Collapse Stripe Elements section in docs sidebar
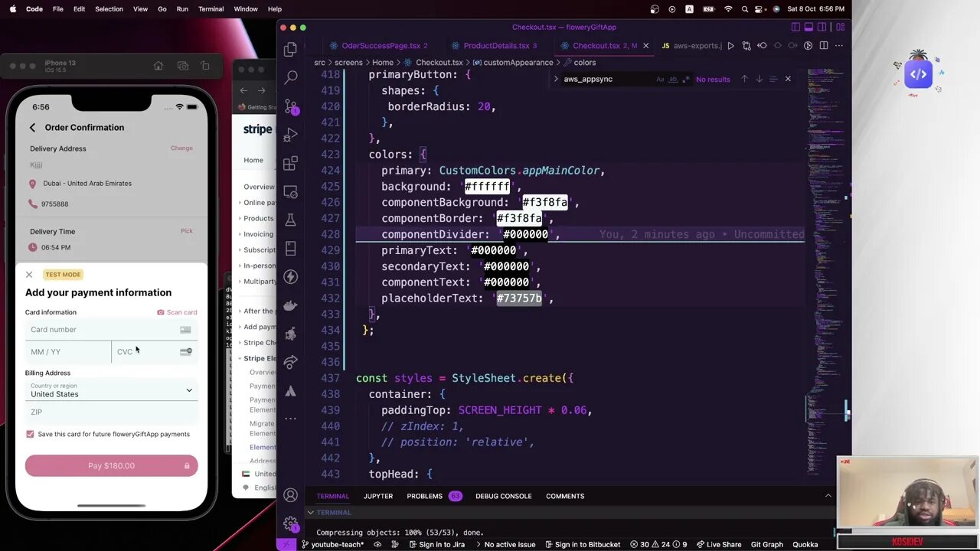This screenshot has width=980, height=551. click(240, 358)
